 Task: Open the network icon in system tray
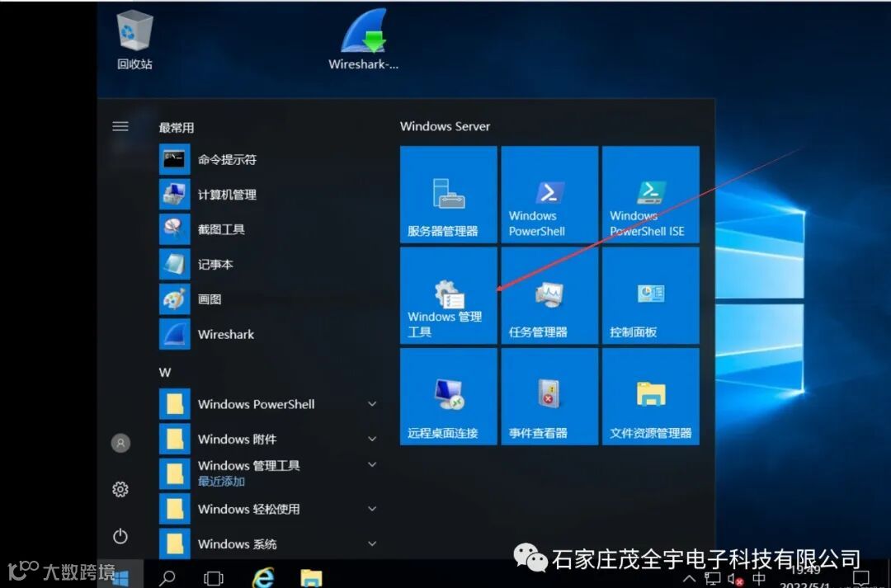(712, 579)
